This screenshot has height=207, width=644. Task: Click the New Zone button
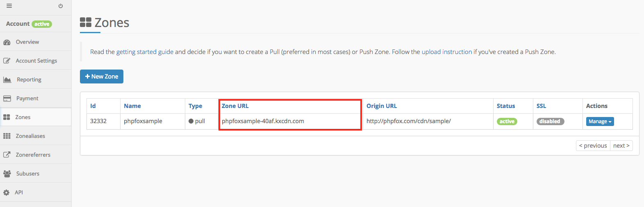(x=102, y=76)
